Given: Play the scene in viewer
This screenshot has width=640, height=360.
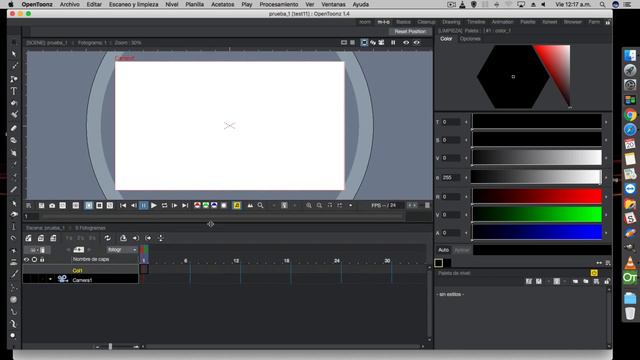Looking at the screenshot, I should coord(154,205).
